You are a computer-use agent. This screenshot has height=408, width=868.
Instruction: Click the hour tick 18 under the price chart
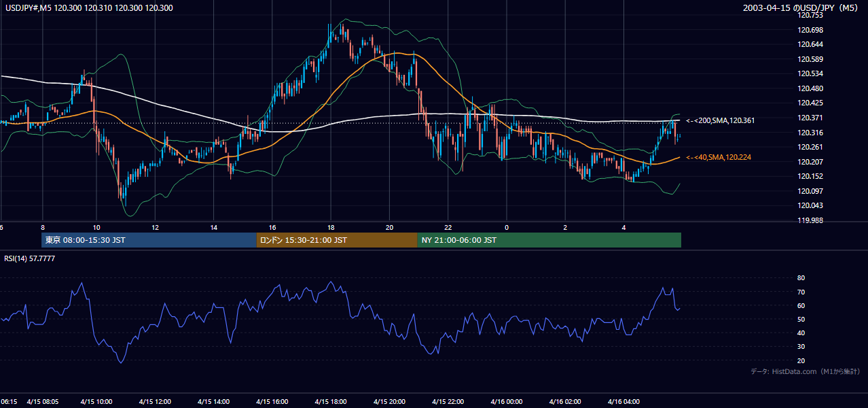coord(331,227)
